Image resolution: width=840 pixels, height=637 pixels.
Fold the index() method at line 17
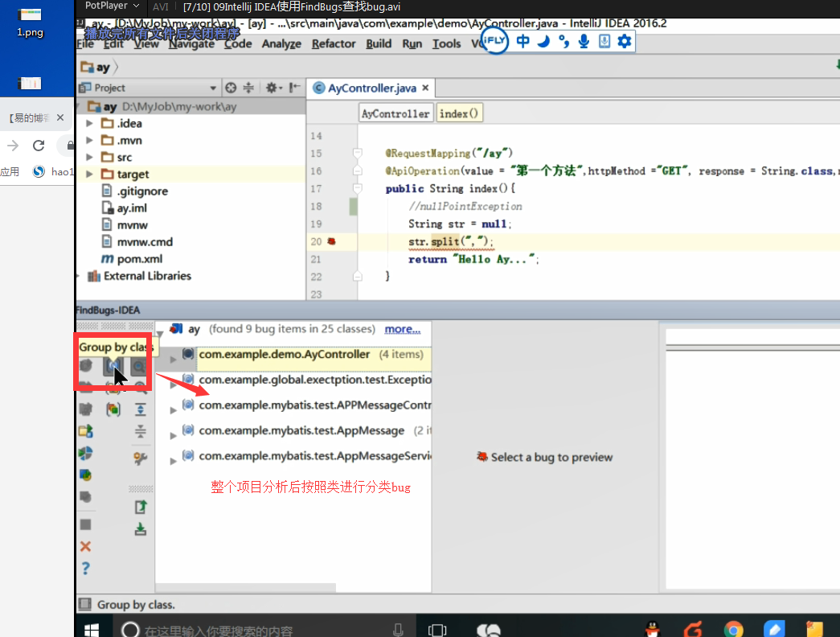(x=358, y=188)
